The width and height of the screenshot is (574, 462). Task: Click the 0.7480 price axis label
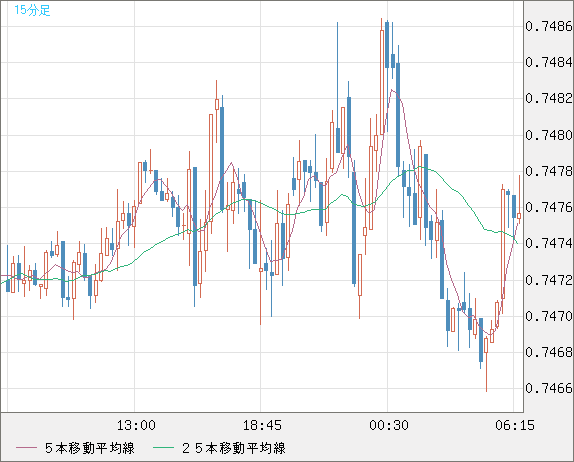[x=549, y=135]
